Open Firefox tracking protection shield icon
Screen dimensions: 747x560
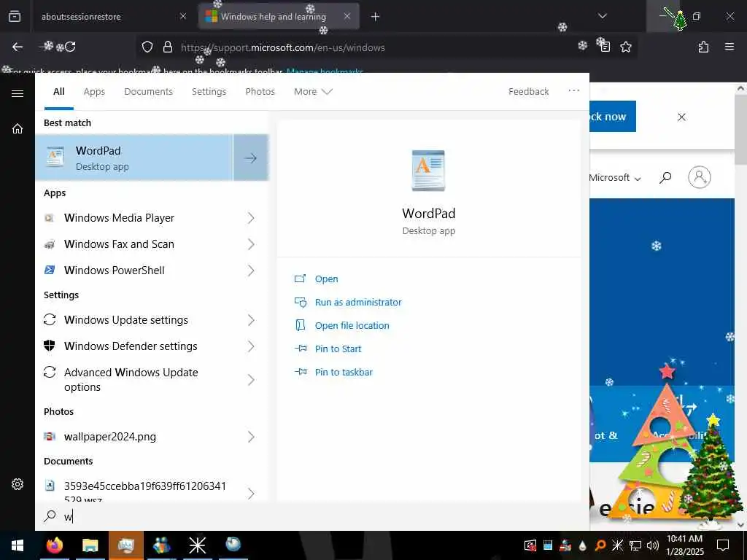pos(147,47)
